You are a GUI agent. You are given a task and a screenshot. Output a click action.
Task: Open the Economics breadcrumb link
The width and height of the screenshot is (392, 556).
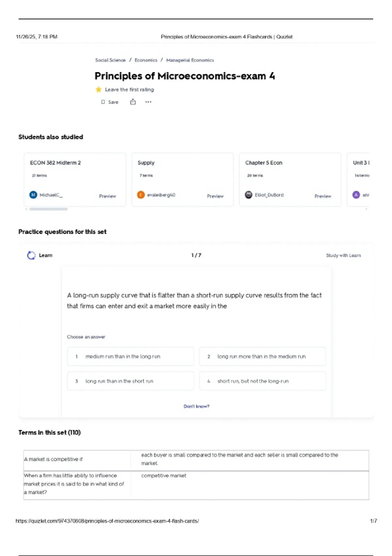tap(146, 60)
